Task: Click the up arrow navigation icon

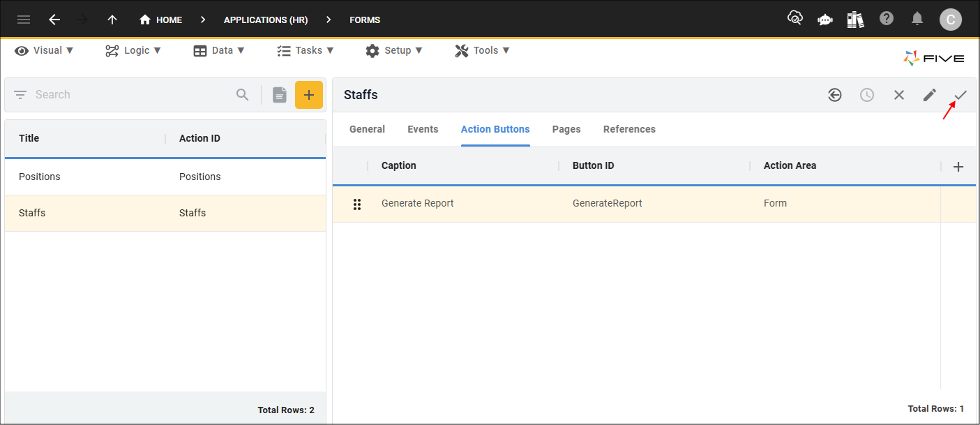Action: click(112, 20)
